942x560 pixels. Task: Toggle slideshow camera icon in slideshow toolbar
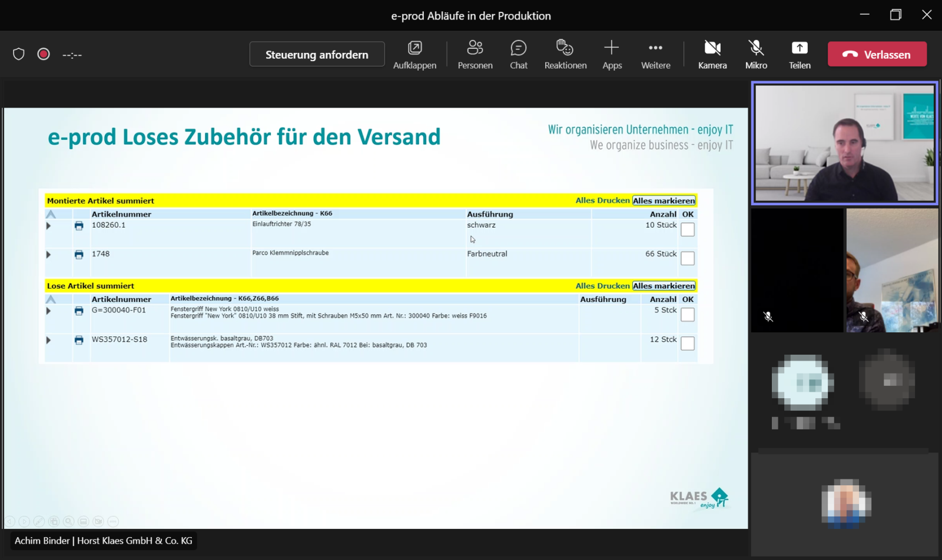click(98, 521)
